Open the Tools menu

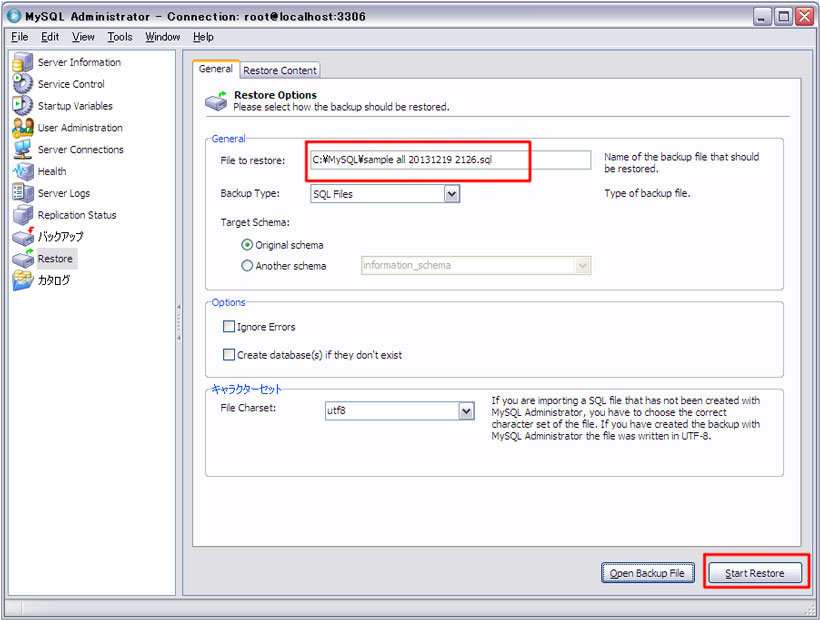120,37
